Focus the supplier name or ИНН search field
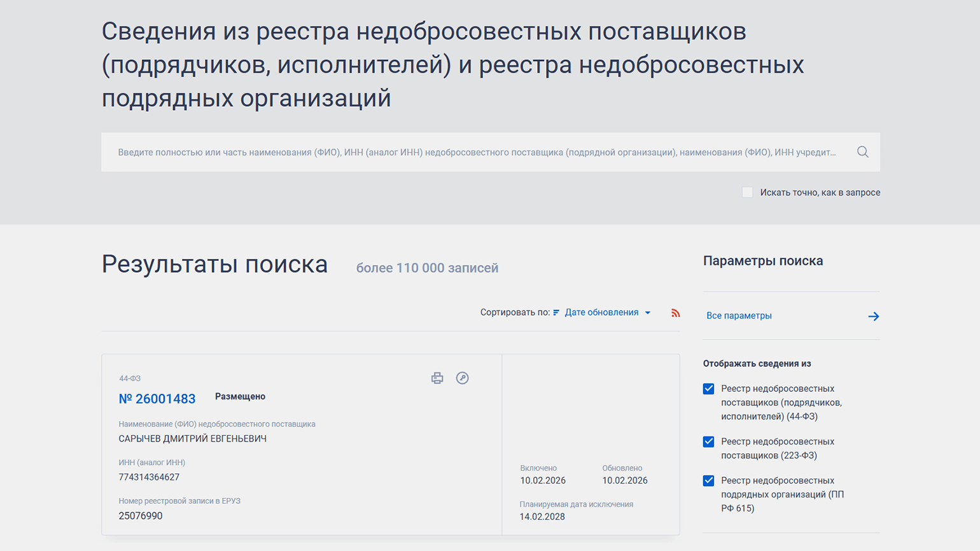Image resolution: width=980 pixels, height=551 pixels. [477, 152]
